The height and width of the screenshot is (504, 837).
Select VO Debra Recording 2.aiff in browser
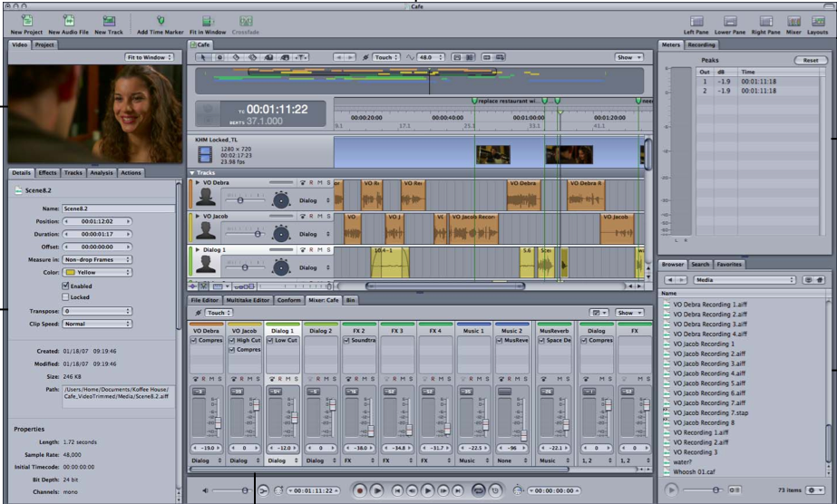coord(709,314)
